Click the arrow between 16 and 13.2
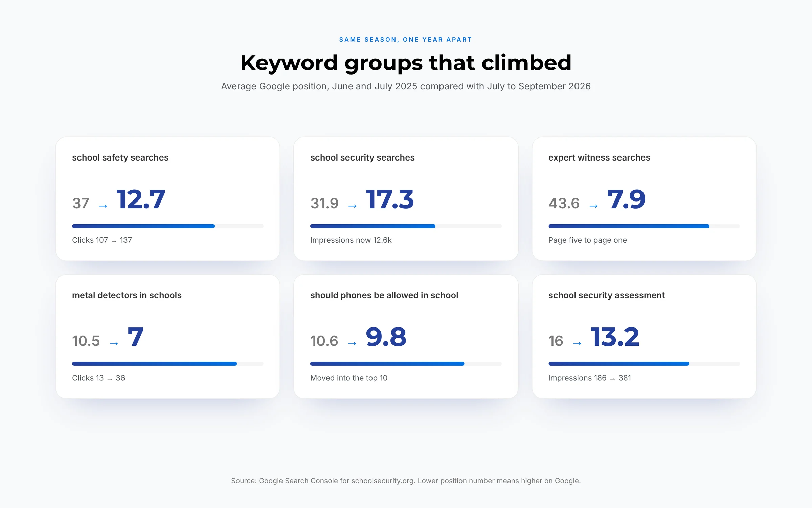 [x=577, y=344]
